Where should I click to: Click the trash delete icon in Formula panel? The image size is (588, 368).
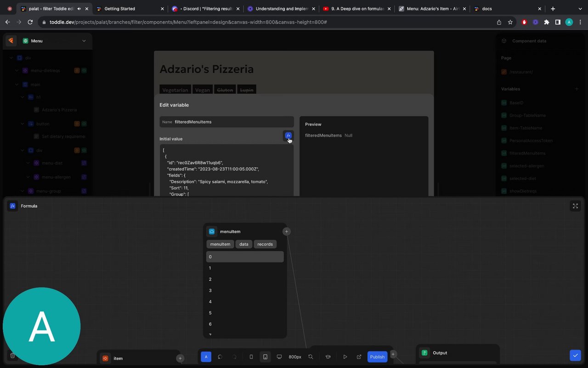(x=13, y=355)
